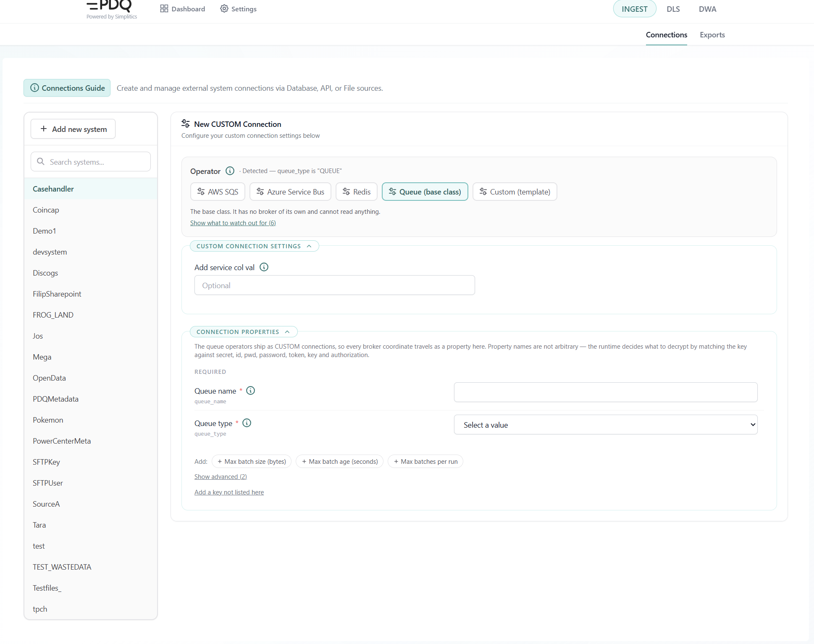Image resolution: width=814 pixels, height=644 pixels.
Task: Select PowerCenterMeta in the systems list
Action: pos(91,441)
